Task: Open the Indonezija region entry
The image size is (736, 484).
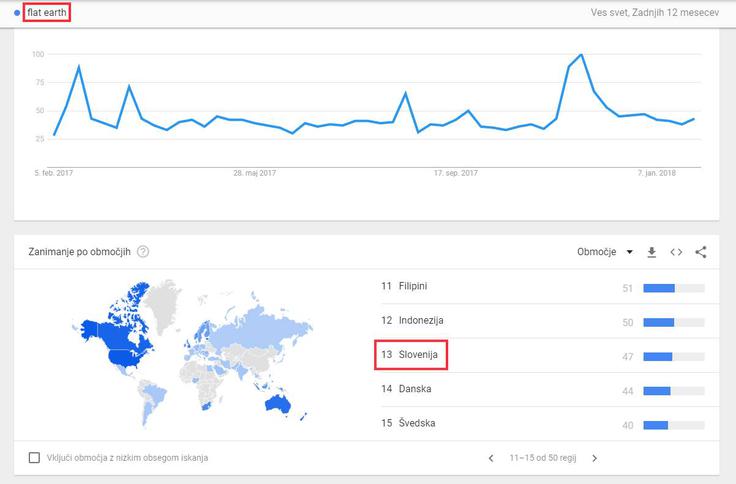Action: pos(543,321)
